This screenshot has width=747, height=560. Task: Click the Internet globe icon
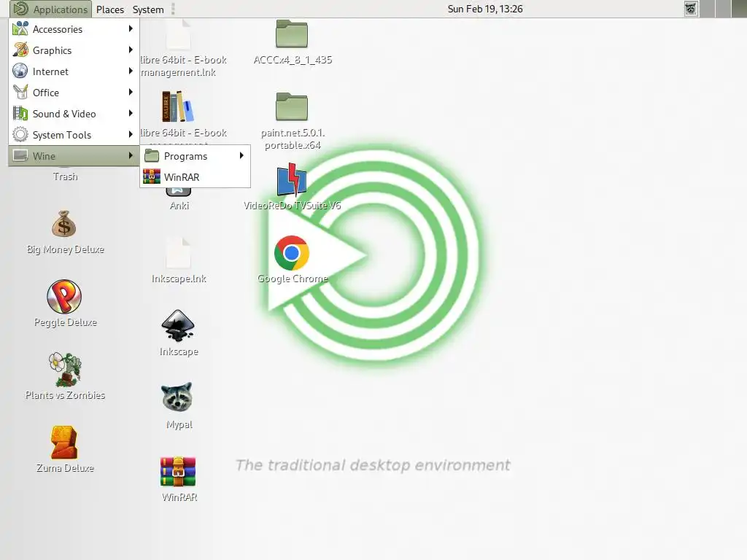[x=20, y=71]
